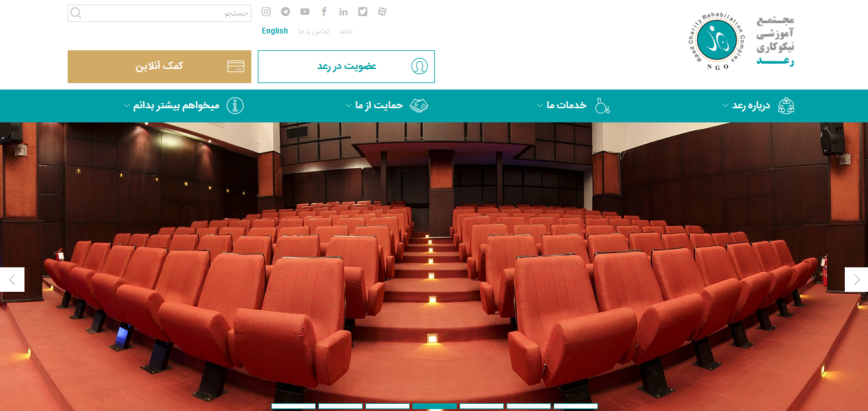This screenshot has width=868, height=411.
Task: Click the LinkedIn icon
Action: click(343, 12)
